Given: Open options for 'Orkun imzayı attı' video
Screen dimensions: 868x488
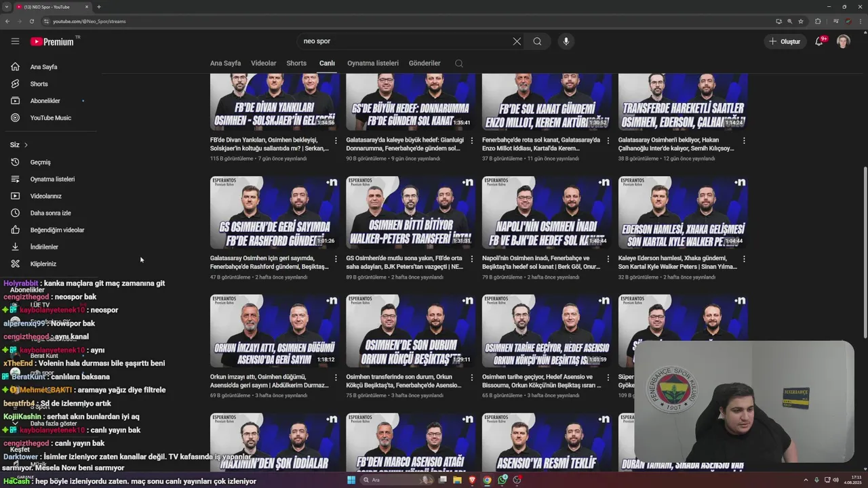Looking at the screenshot, I should (336, 378).
